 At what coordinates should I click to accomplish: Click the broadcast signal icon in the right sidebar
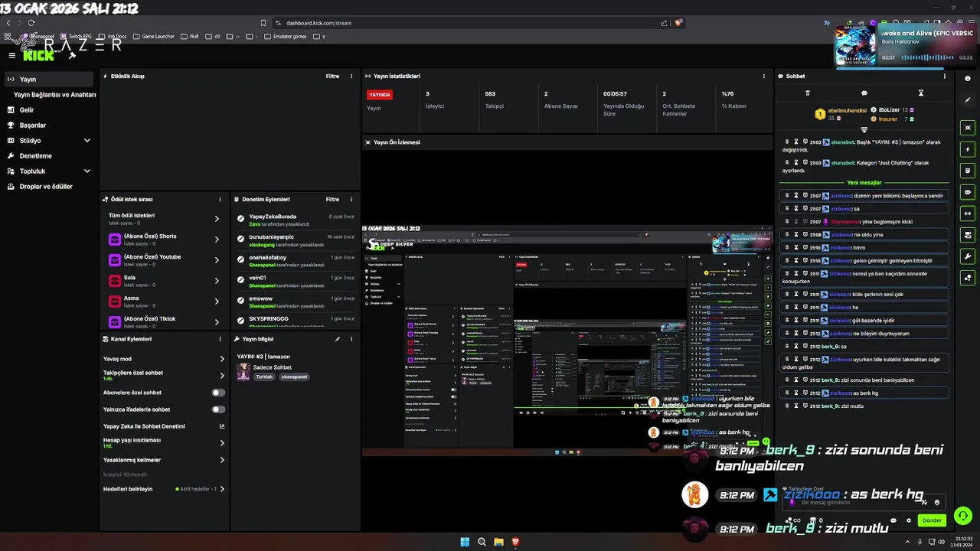click(x=968, y=214)
